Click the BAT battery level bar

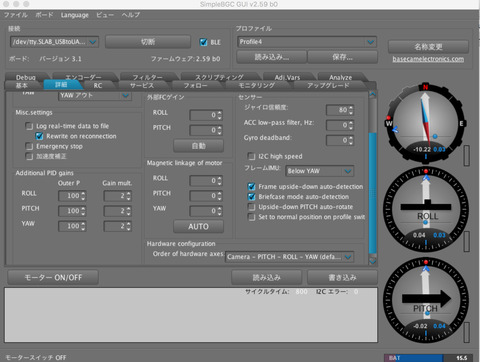click(428, 358)
